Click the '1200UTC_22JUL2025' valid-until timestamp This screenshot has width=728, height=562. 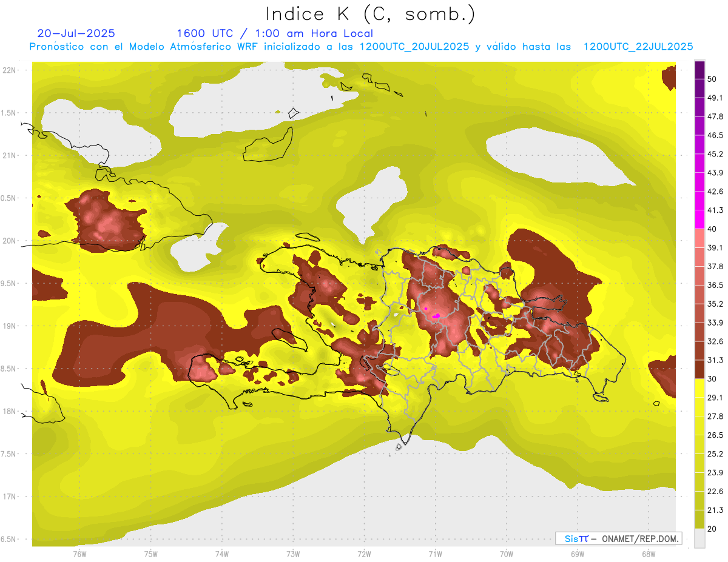pyautogui.click(x=638, y=47)
